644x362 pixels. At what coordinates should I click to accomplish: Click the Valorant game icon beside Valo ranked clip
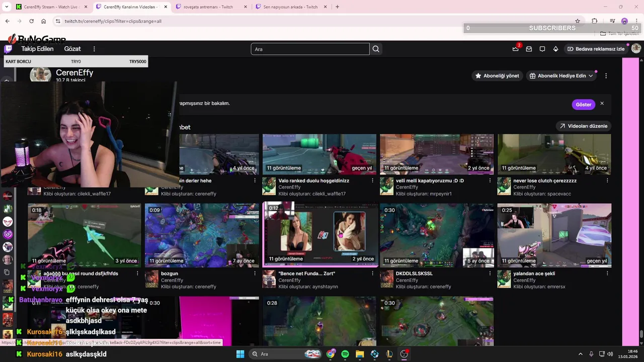tap(269, 186)
